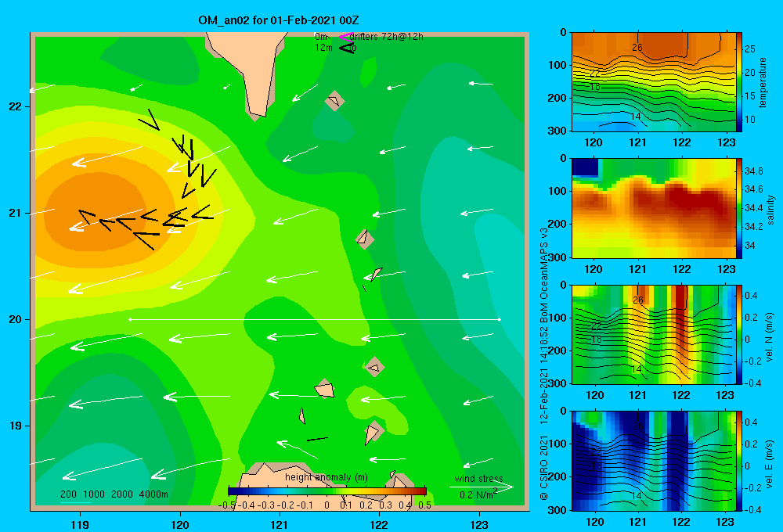Click longitude label '120' on main map

(x=180, y=524)
